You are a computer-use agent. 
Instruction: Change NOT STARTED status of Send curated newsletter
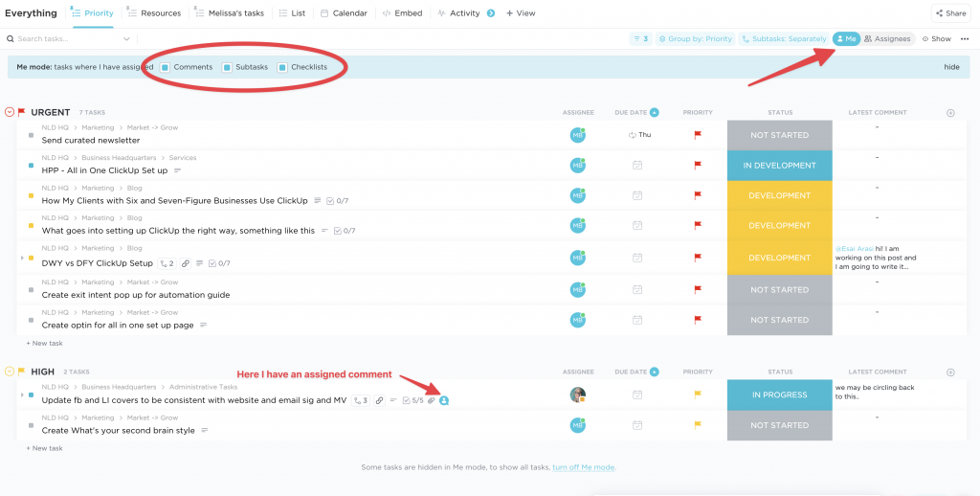tap(779, 135)
